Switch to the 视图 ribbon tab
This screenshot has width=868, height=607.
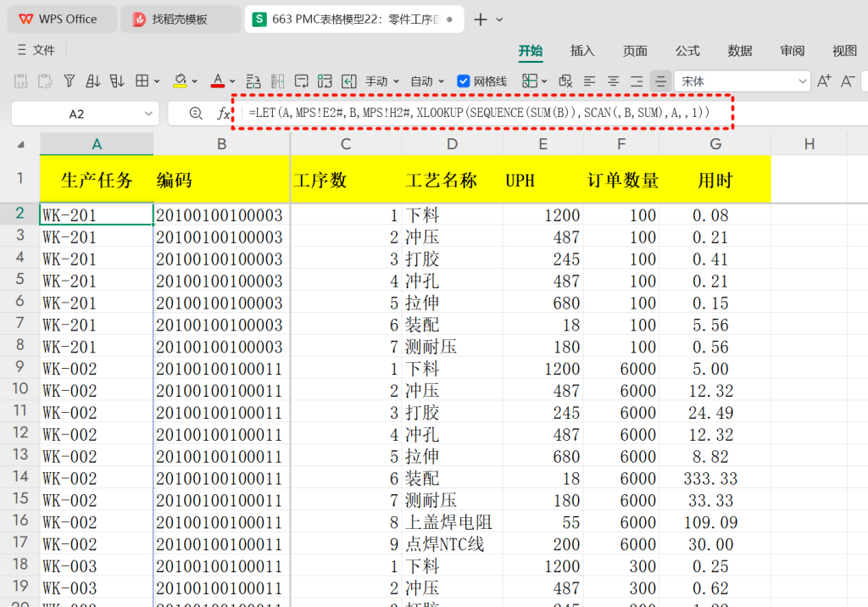tap(845, 51)
